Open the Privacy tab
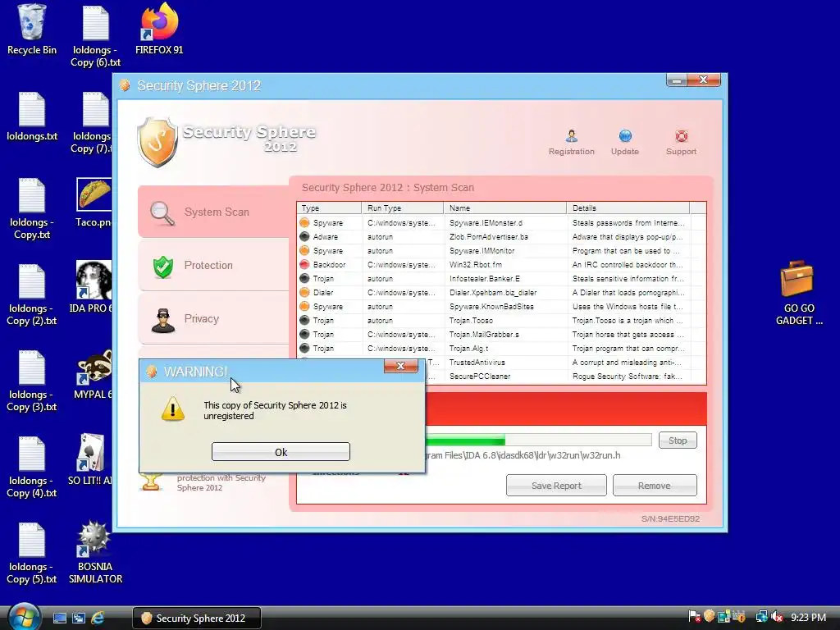Viewport: 840px width, 630px height. (213, 318)
